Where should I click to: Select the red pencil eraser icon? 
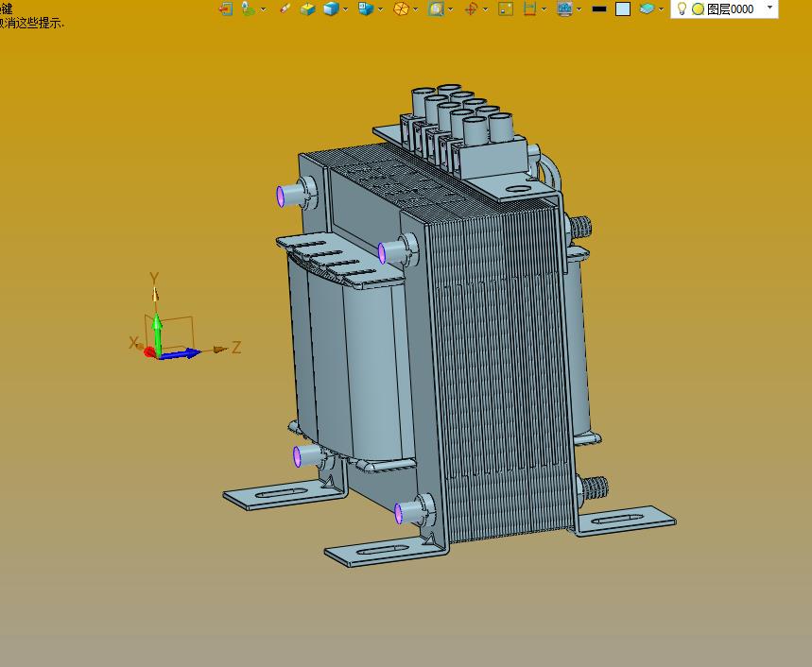(285, 9)
